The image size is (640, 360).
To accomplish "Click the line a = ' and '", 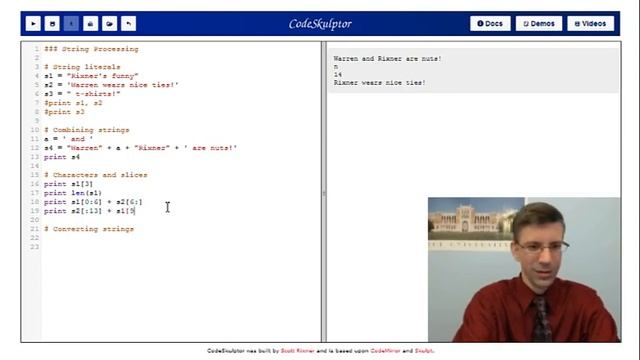I will [x=69, y=139].
